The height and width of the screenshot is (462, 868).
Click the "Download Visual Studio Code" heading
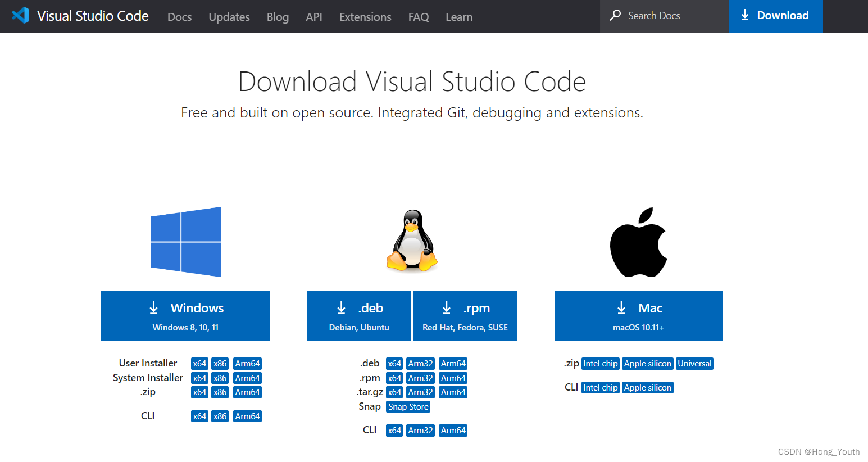412,81
